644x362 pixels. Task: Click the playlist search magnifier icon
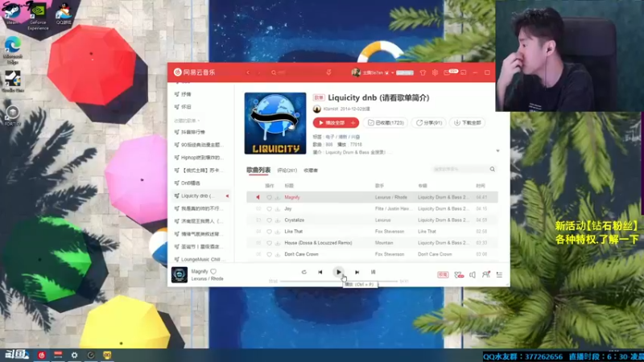(492, 169)
